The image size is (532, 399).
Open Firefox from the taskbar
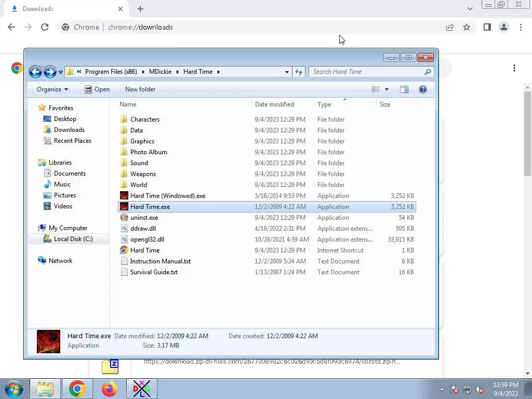tap(109, 389)
